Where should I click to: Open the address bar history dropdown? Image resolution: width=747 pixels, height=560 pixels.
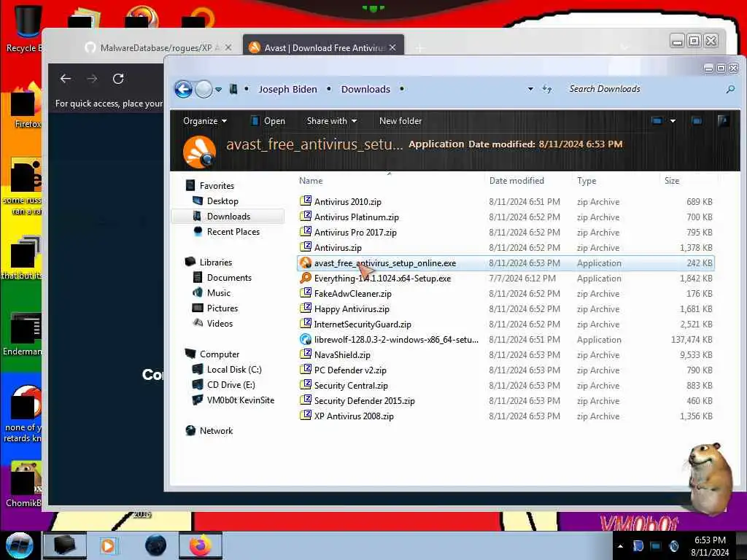tap(530, 89)
